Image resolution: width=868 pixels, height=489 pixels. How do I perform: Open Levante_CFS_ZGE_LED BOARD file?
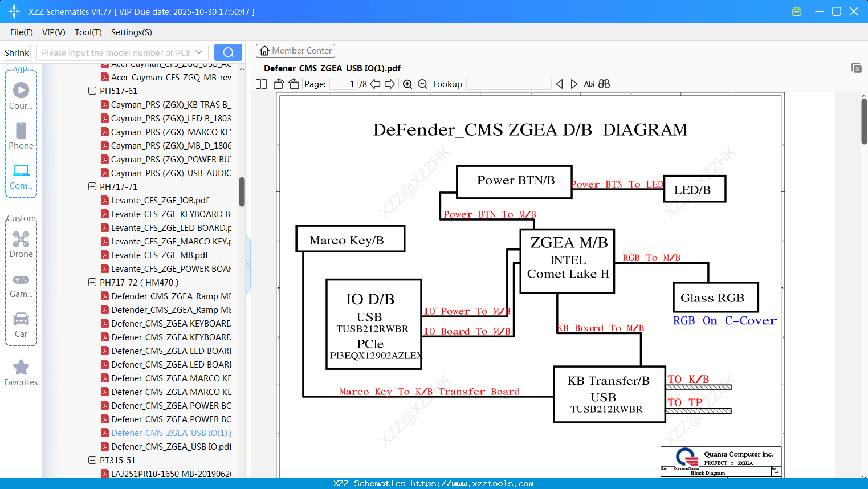coord(166,227)
